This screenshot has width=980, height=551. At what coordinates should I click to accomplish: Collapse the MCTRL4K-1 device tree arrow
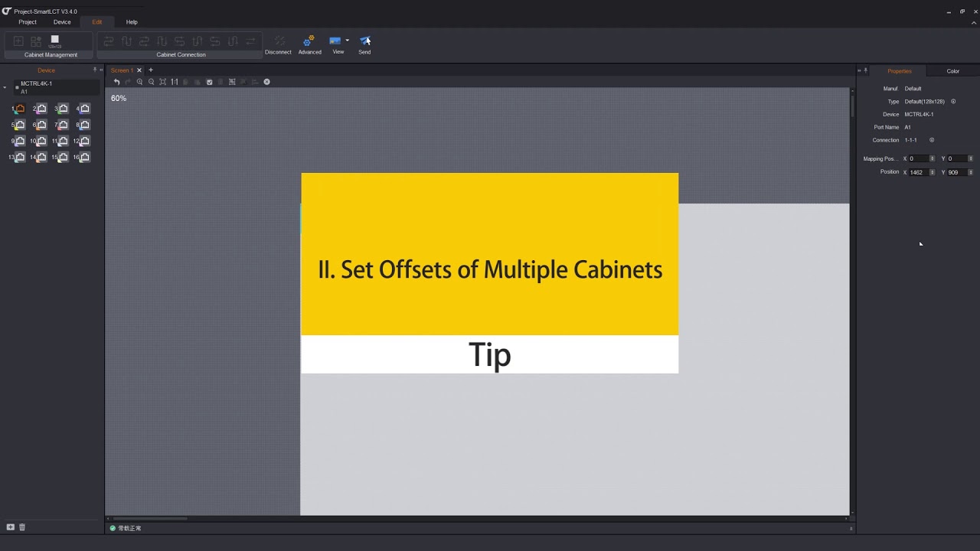coord(5,87)
